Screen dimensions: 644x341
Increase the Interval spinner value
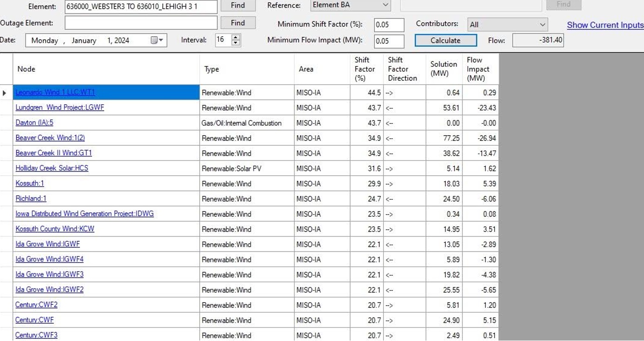(236, 37)
